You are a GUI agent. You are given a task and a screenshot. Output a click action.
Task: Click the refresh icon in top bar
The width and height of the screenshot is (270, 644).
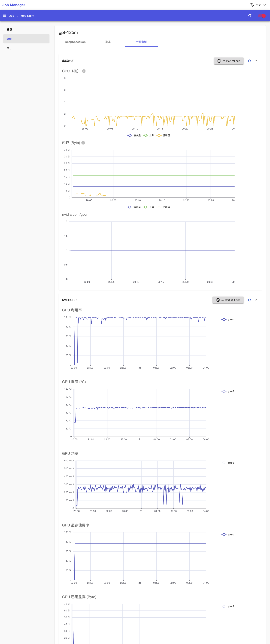pos(250,16)
